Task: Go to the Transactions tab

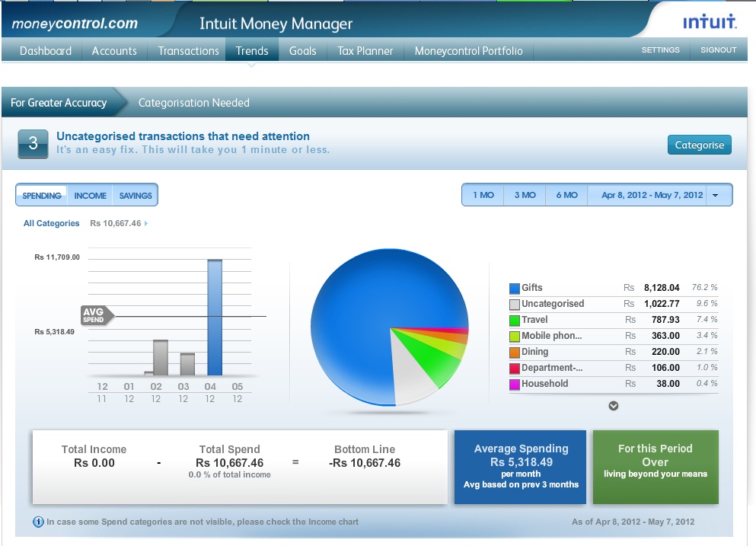Action: pyautogui.click(x=189, y=51)
